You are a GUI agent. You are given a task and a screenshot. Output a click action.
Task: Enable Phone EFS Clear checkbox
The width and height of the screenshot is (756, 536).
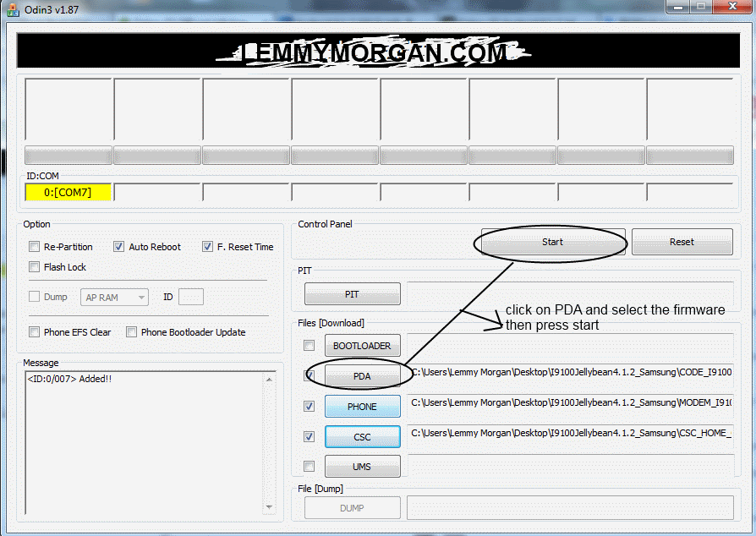tap(34, 332)
